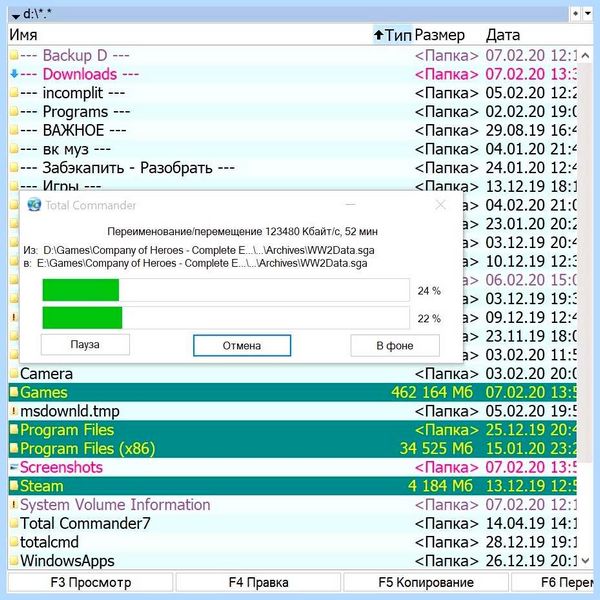Click the Program Files folder icon
This screenshot has height=600, width=600.
tap(14, 430)
